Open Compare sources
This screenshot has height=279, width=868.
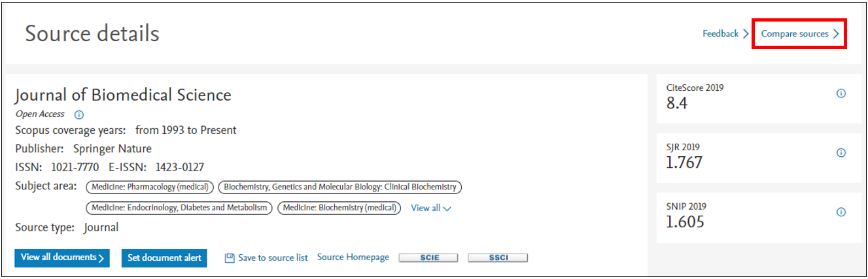795,33
